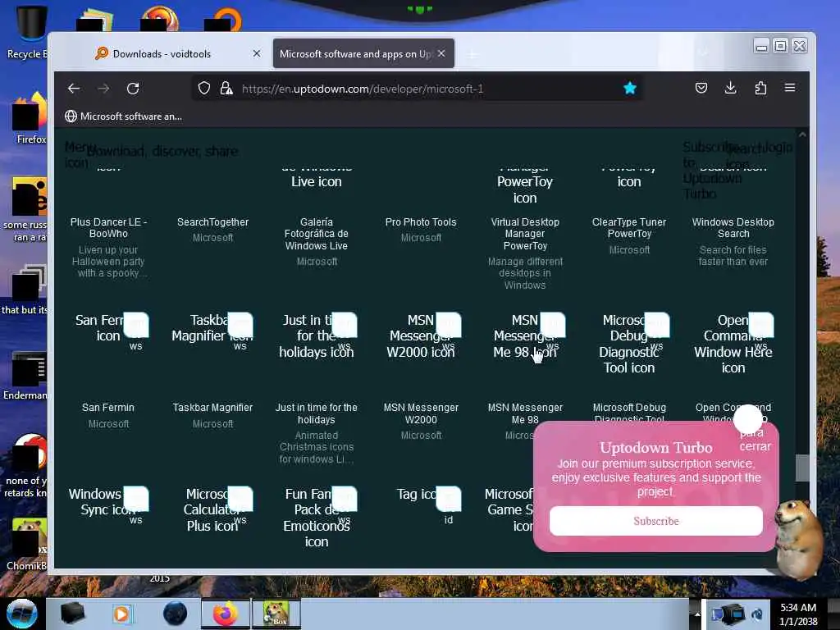Screen dimensions: 840x630
Task: Open the tracking protection shield icon
Action: pyautogui.click(x=204, y=88)
